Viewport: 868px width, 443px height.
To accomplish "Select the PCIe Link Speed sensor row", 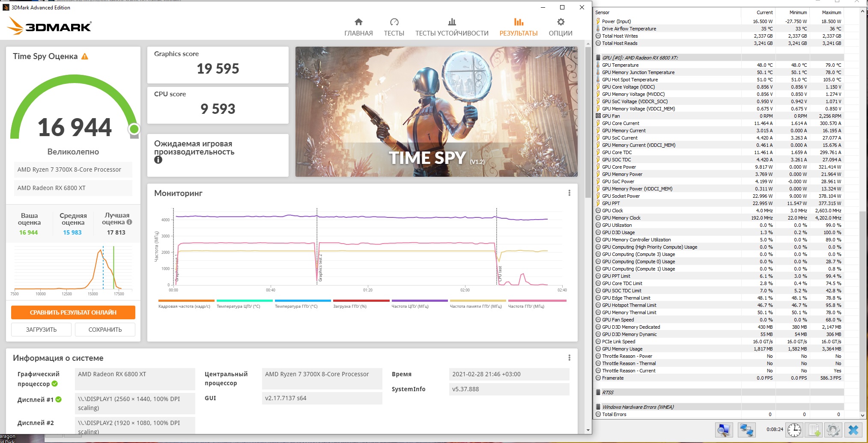I will click(x=719, y=342).
